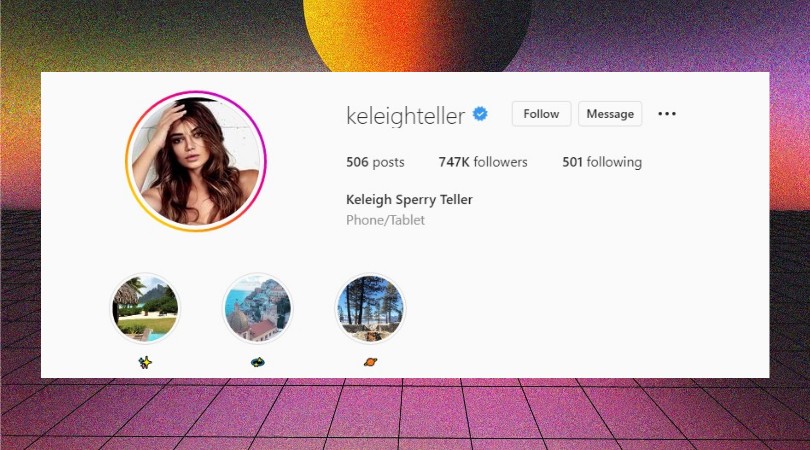Open the three-dots more options menu
Screen dimensions: 810x450
click(667, 114)
